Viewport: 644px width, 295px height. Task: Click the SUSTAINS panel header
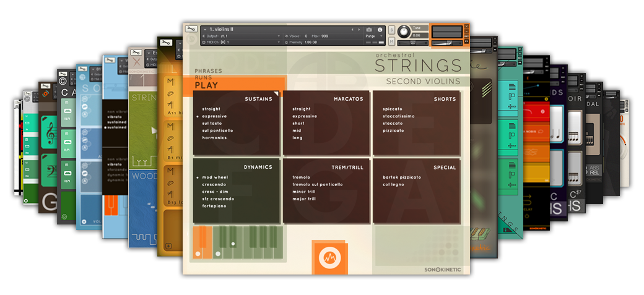pyautogui.click(x=258, y=99)
